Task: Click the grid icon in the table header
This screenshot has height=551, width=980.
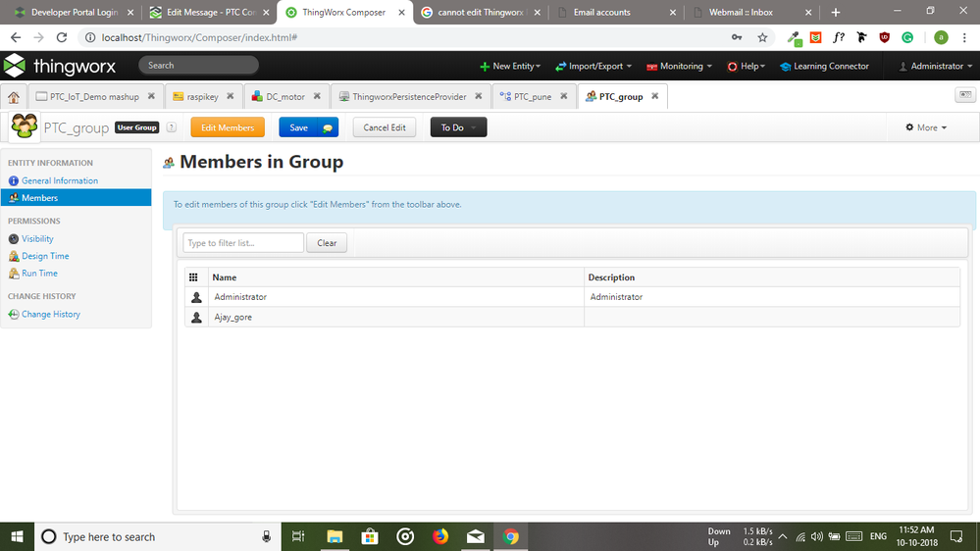Action: click(x=194, y=277)
